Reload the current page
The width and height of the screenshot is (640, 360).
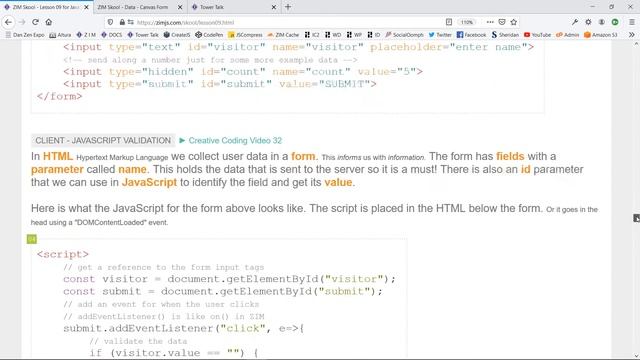point(35,22)
